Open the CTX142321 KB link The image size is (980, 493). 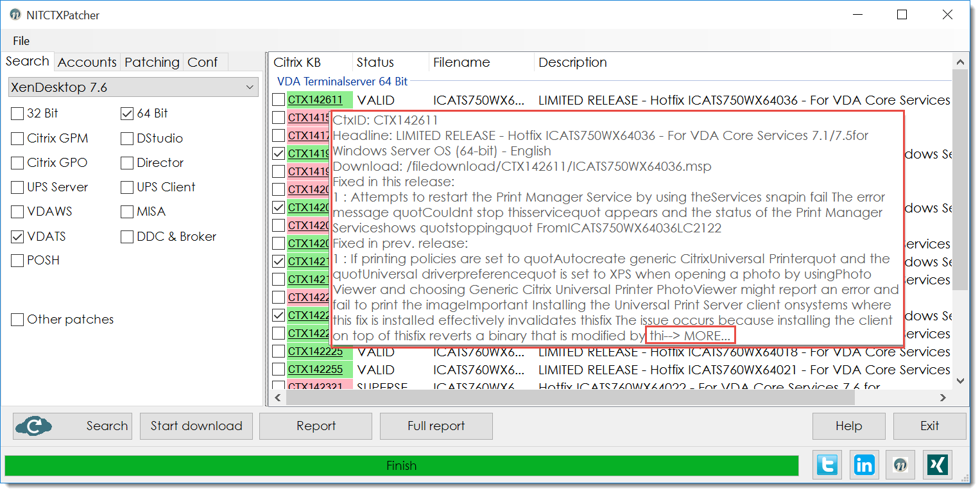click(315, 386)
